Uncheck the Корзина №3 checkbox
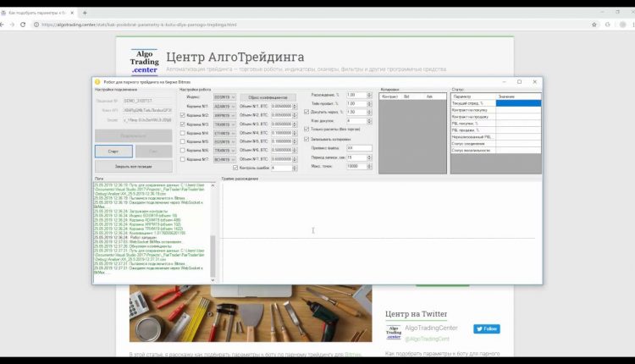This screenshot has height=364, width=635. click(x=183, y=124)
